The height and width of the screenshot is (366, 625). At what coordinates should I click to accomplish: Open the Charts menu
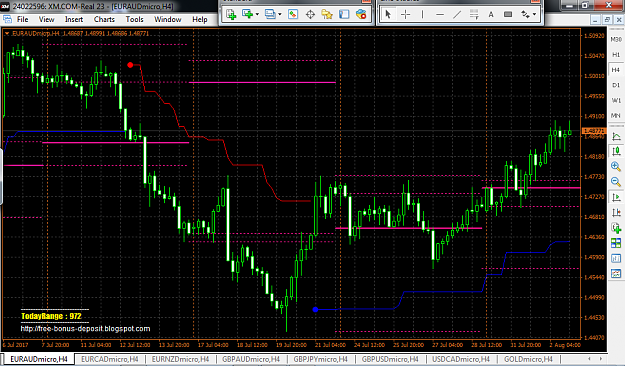tap(104, 19)
